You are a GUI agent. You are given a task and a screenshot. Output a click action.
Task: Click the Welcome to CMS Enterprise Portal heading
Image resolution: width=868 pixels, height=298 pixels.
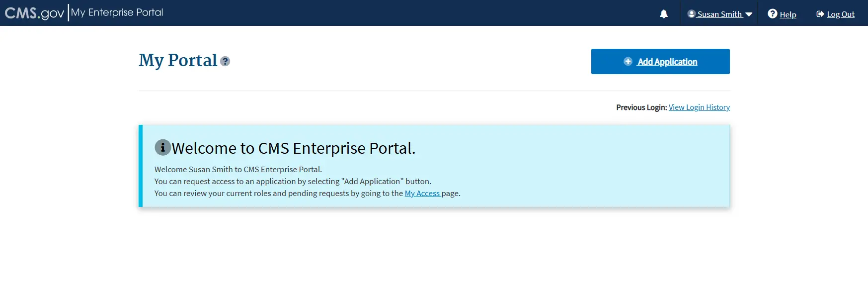click(294, 148)
